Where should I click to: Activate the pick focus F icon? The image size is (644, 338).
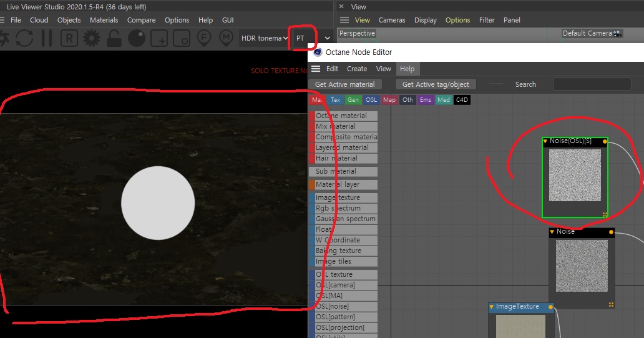pos(203,38)
